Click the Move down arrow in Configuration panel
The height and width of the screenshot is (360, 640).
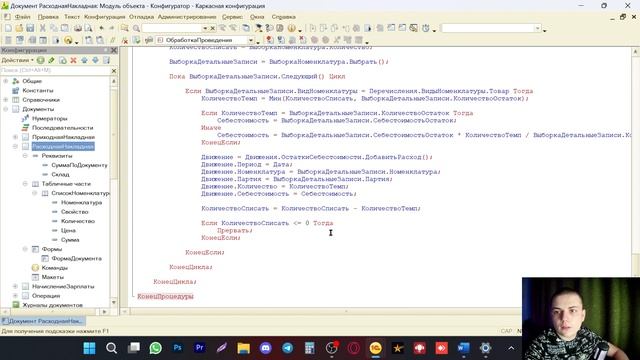pyautogui.click(x=95, y=60)
